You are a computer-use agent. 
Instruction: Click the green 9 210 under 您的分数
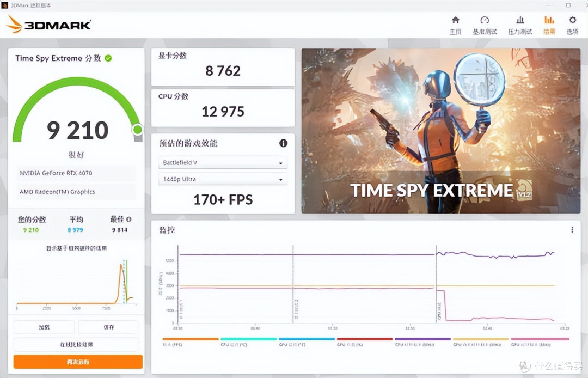click(30, 230)
